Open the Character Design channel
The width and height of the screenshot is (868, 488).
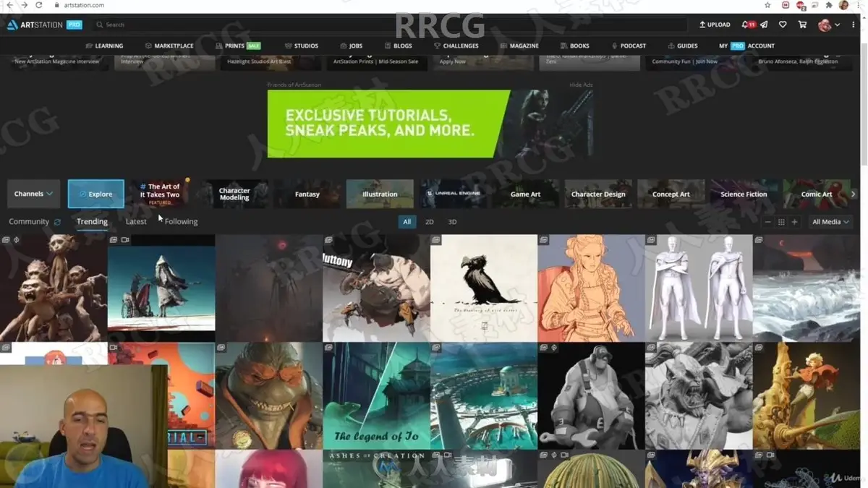(598, 194)
